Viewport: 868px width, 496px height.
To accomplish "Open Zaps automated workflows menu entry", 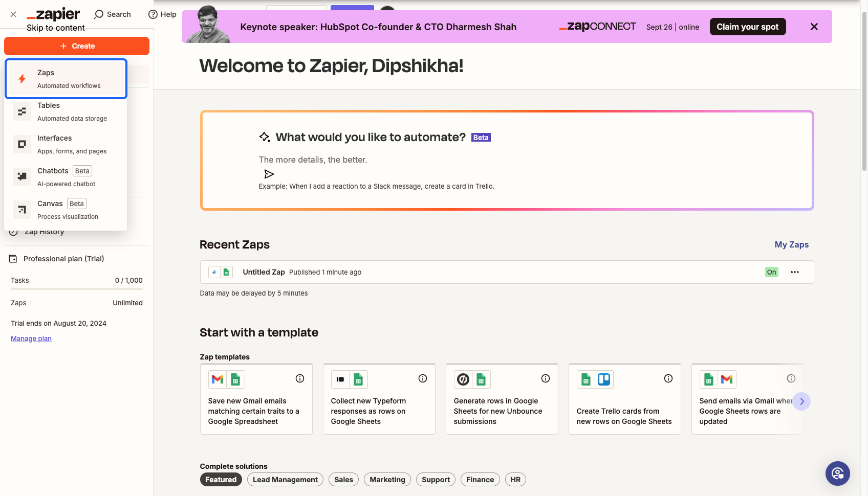I will [66, 79].
